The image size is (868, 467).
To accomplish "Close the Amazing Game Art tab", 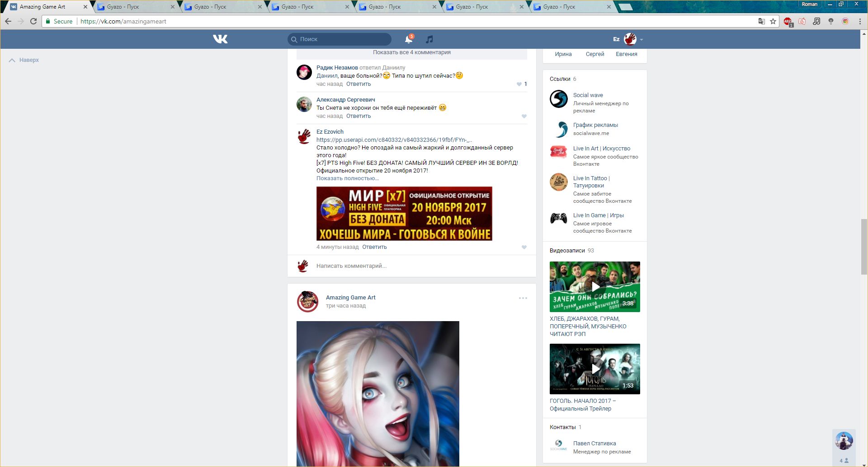I will 85,7.
